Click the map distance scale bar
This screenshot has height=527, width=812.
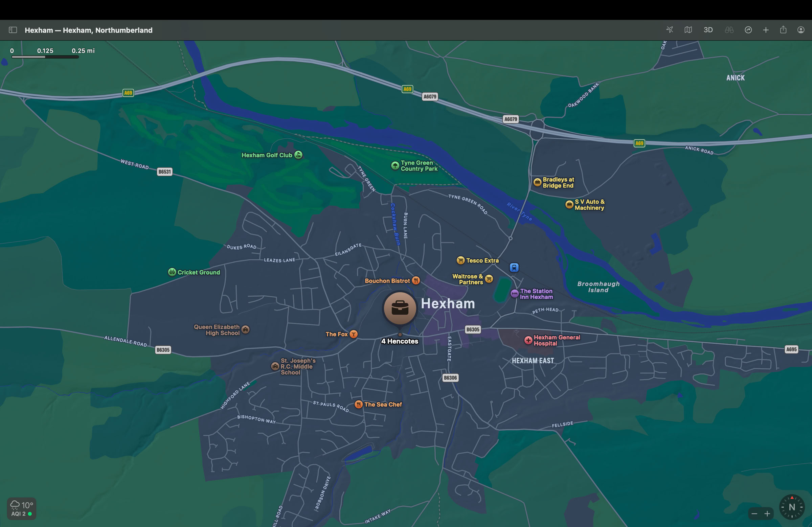[45, 56]
